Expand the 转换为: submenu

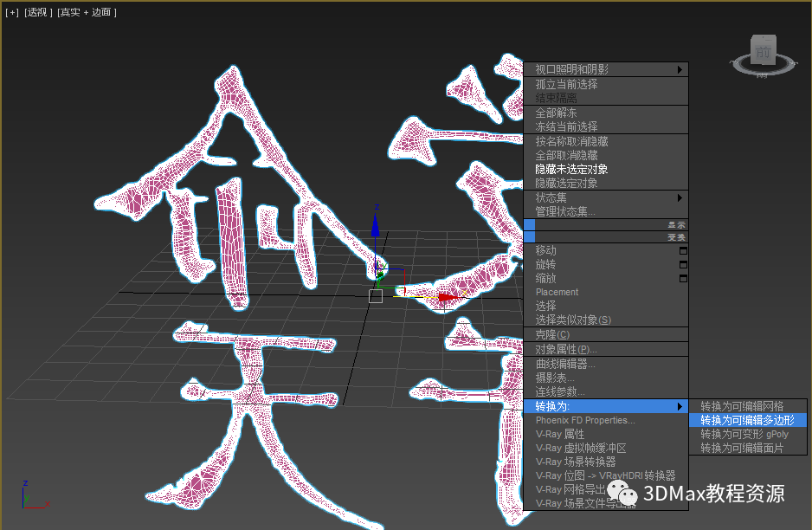coord(605,406)
